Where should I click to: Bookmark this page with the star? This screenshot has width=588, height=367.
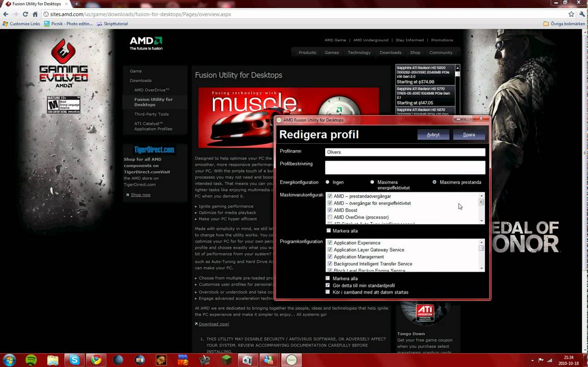point(571,14)
